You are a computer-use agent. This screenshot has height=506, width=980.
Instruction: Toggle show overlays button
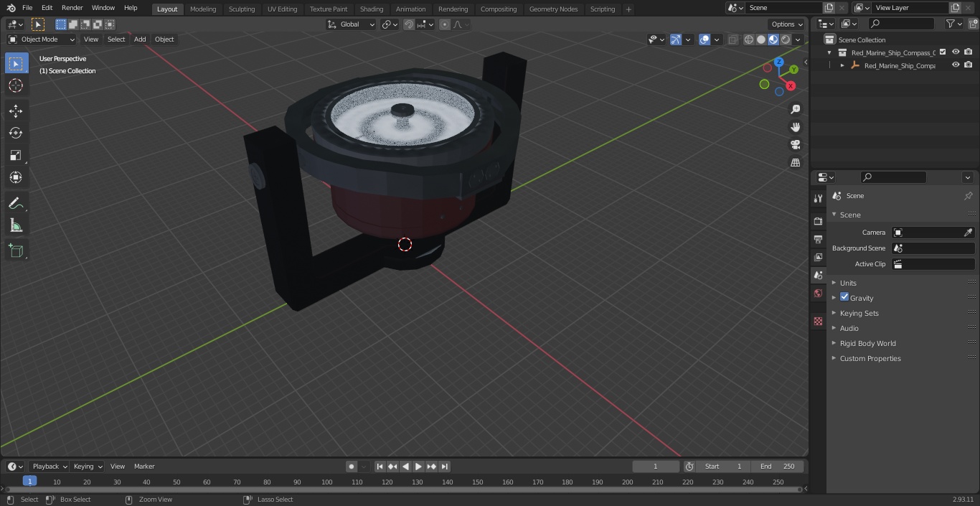pos(705,39)
